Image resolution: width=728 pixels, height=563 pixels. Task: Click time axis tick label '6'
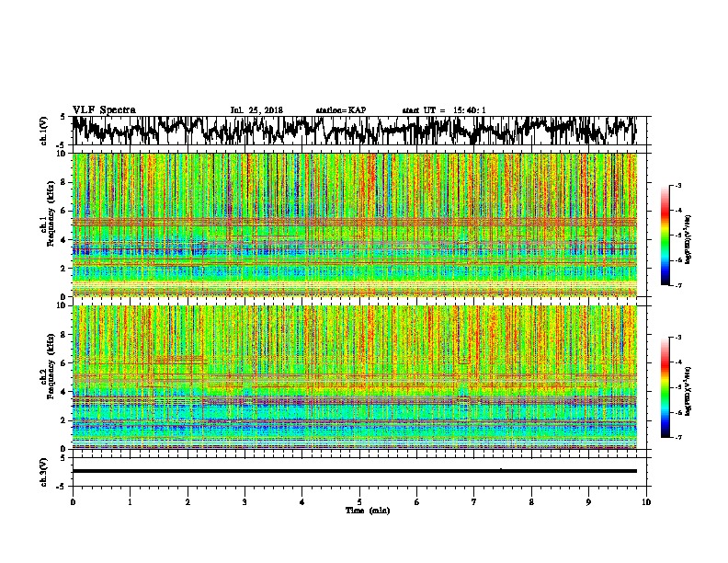tap(416, 502)
